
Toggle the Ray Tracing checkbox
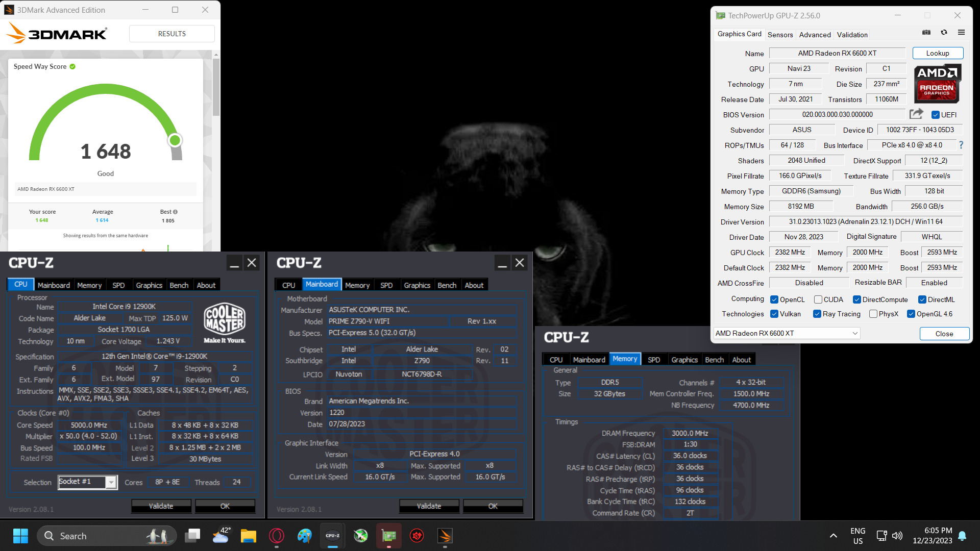click(x=817, y=314)
